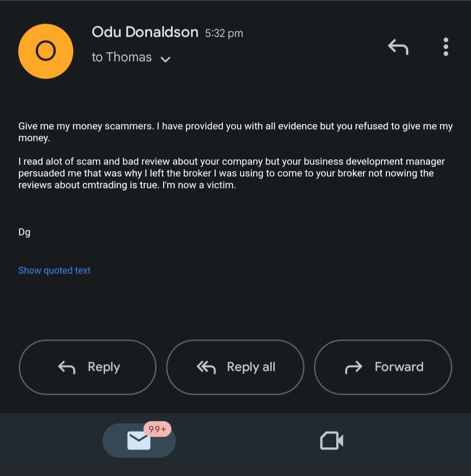Click the paragraph mentioning cmtrading reviews

click(x=231, y=173)
